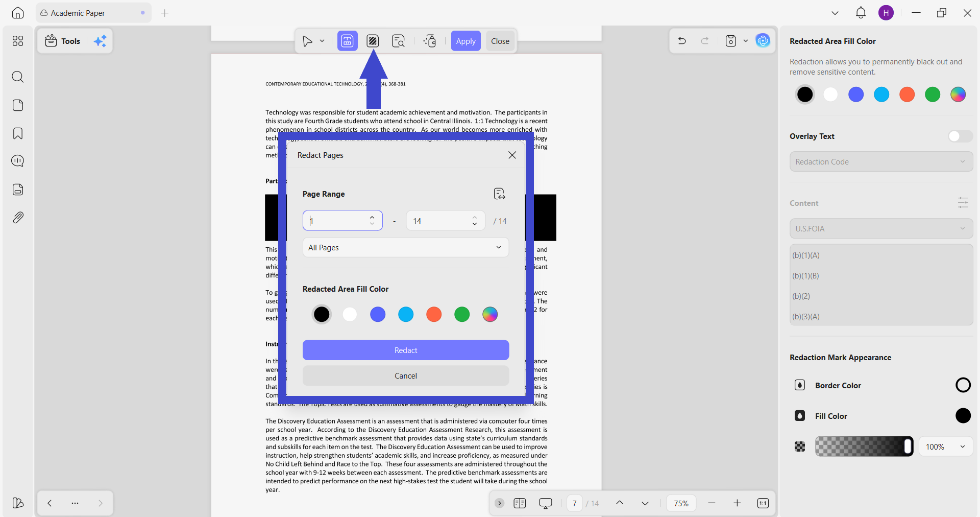Open the Fill Color black swatch
The image size is (980, 517).
(963, 415)
